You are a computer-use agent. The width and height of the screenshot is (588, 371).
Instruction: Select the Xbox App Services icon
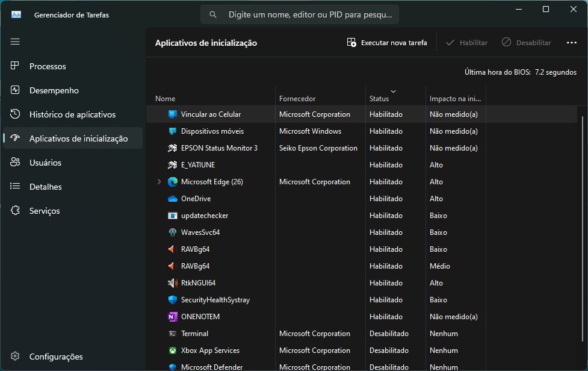173,351
